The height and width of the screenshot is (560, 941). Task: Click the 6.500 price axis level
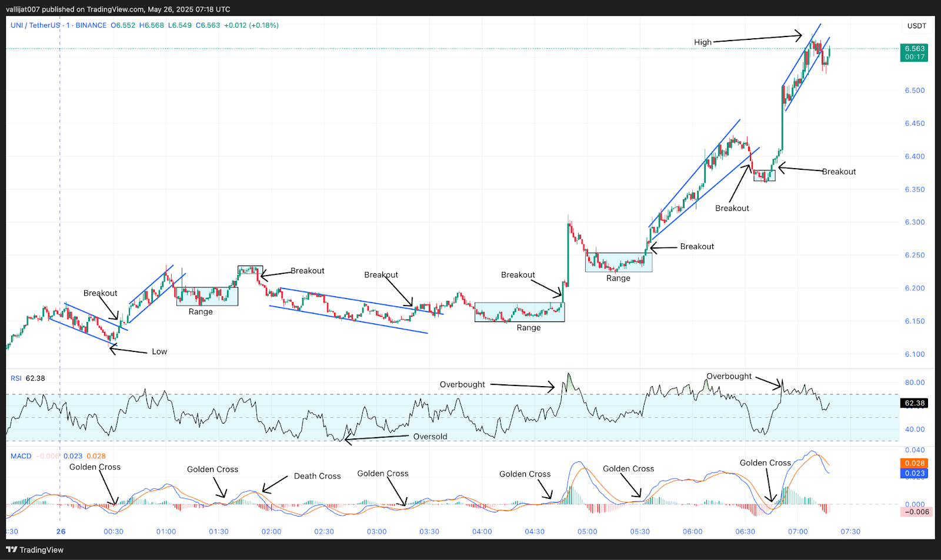915,90
